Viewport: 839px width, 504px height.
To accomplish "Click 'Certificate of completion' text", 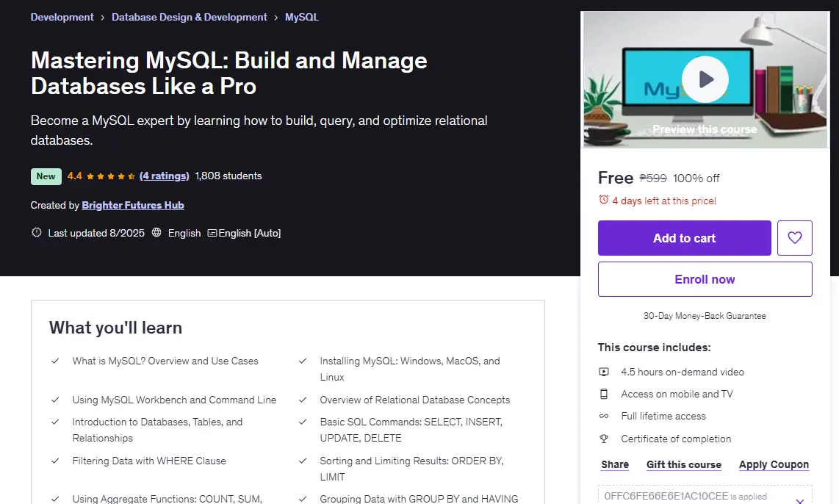I will [x=676, y=439].
